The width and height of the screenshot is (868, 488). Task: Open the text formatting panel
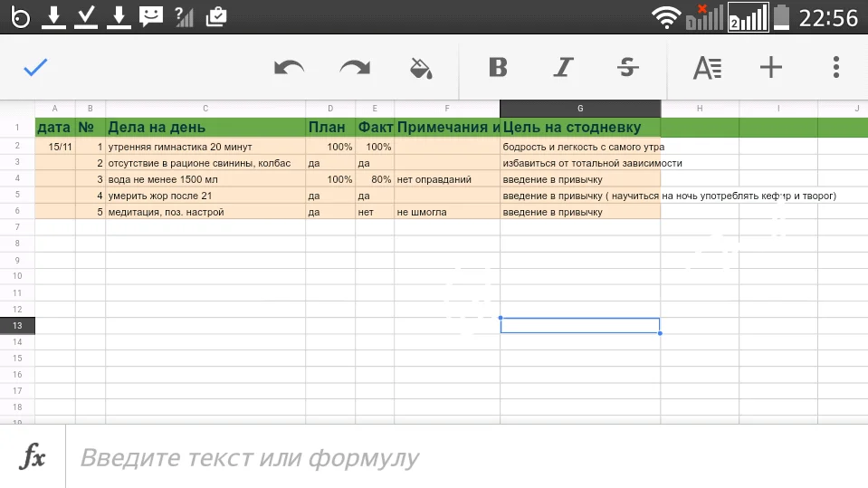coord(707,68)
